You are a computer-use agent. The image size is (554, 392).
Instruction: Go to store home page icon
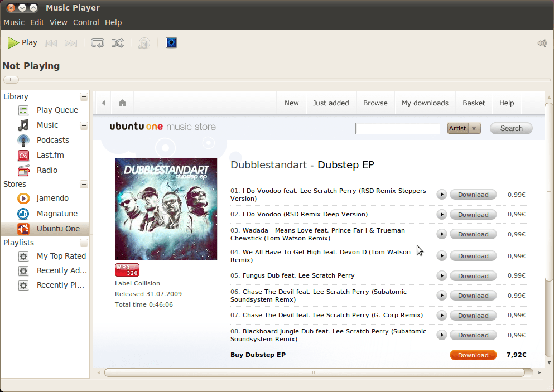click(122, 103)
